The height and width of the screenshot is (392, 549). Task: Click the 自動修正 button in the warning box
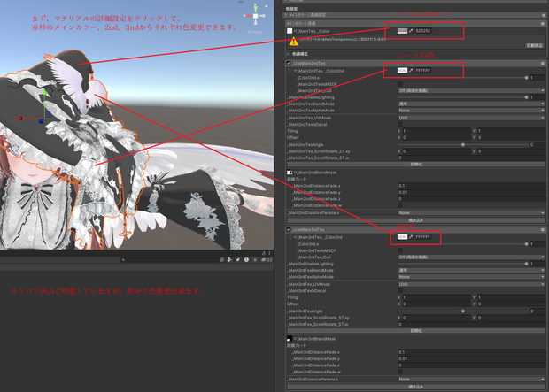535,45
